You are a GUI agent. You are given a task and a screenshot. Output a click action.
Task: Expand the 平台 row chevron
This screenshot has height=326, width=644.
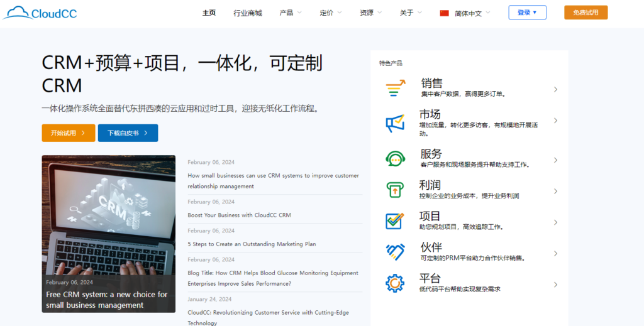555,285
